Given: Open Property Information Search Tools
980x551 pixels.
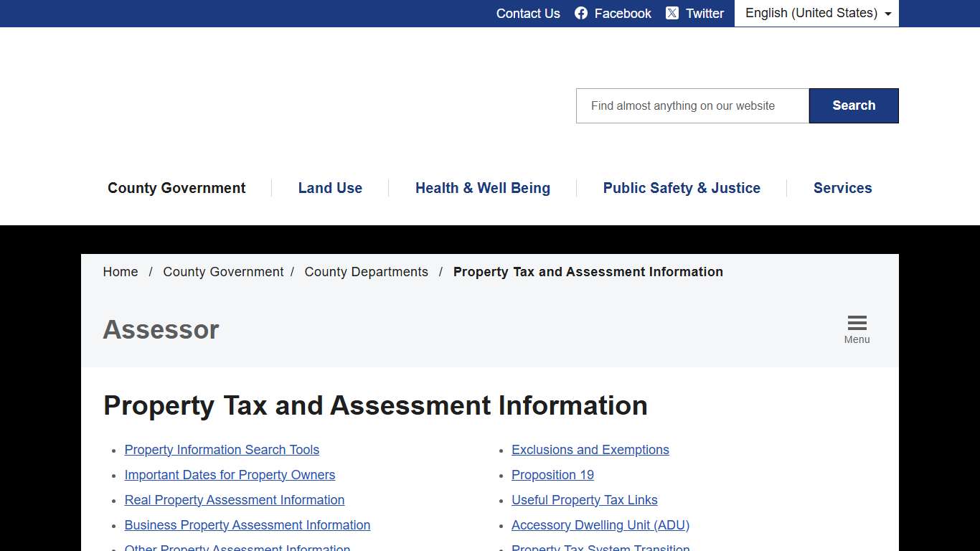Looking at the screenshot, I should (222, 450).
